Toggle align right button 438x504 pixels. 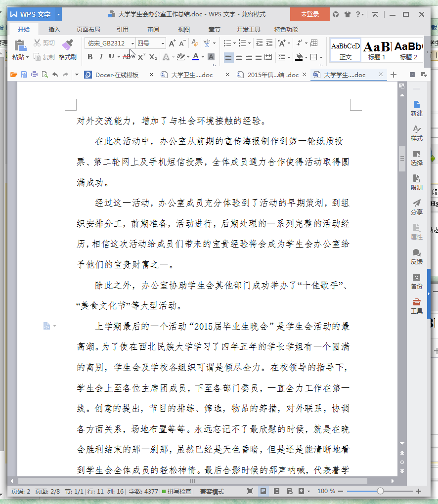249,57
